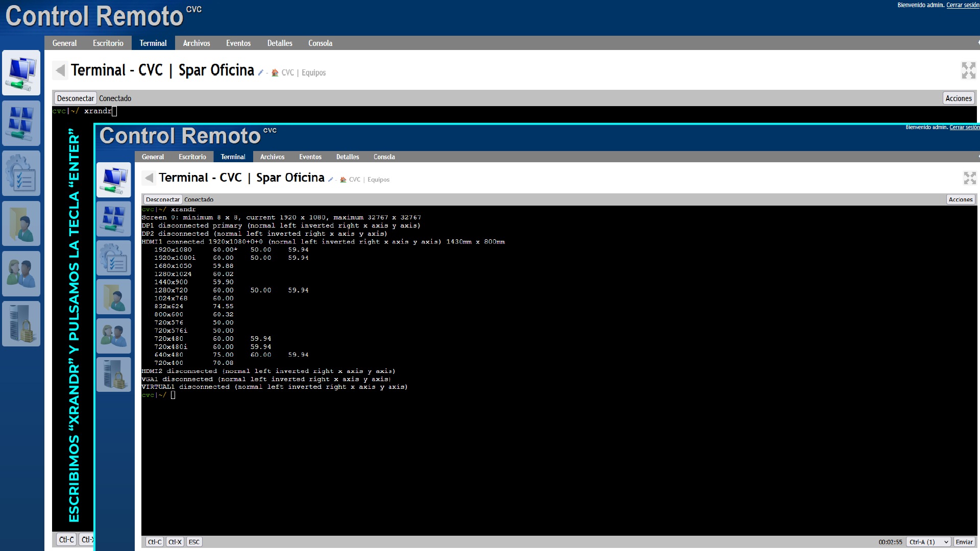Click the back arrow beside Terminal title

(x=60, y=70)
